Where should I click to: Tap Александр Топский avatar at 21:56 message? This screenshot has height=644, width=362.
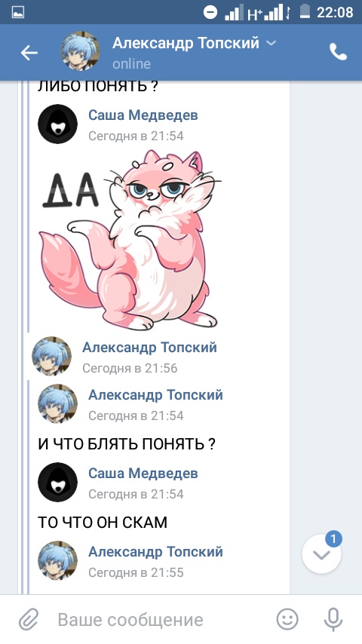52,356
